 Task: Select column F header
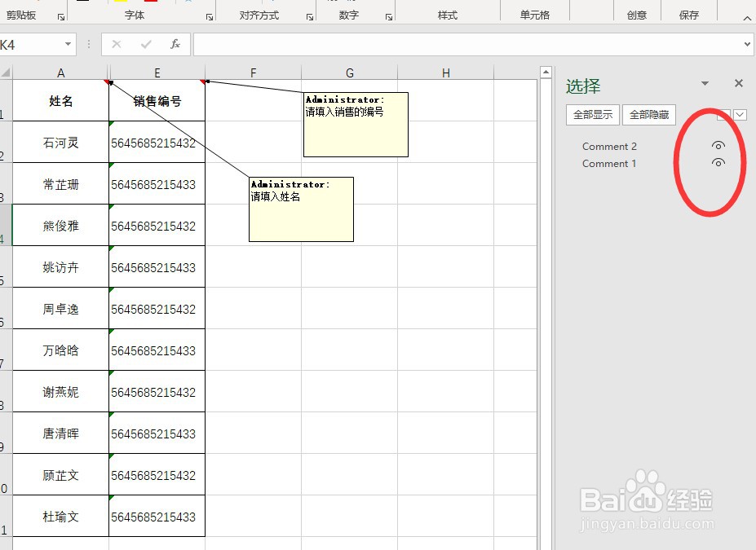[253, 73]
